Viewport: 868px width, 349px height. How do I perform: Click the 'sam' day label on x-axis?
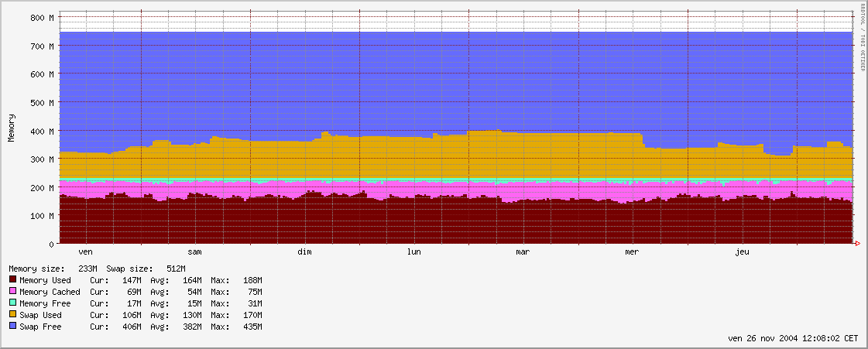point(195,252)
